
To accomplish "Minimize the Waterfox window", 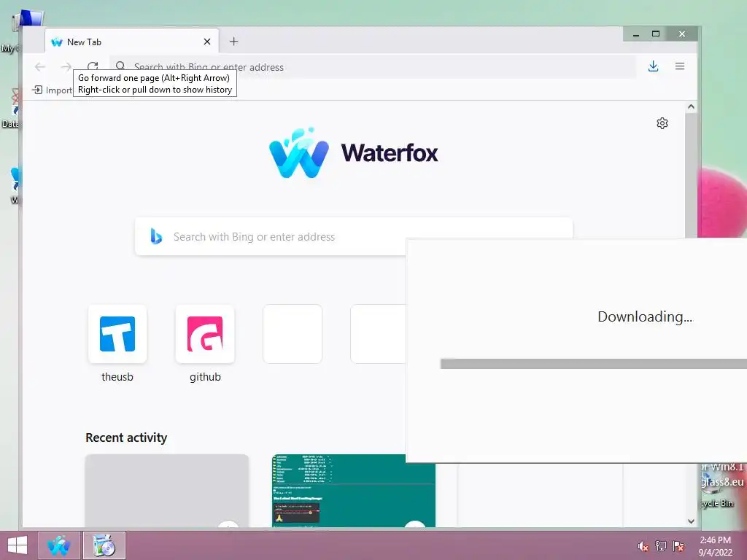I will pyautogui.click(x=635, y=34).
